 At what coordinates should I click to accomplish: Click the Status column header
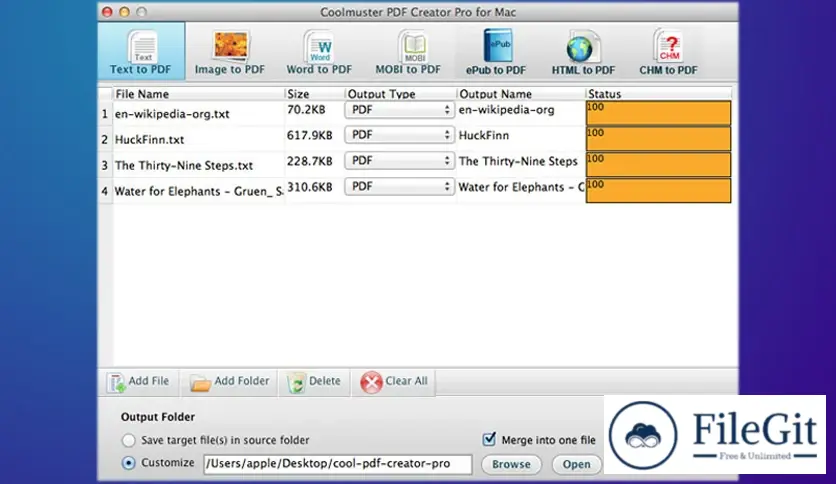click(x=658, y=94)
